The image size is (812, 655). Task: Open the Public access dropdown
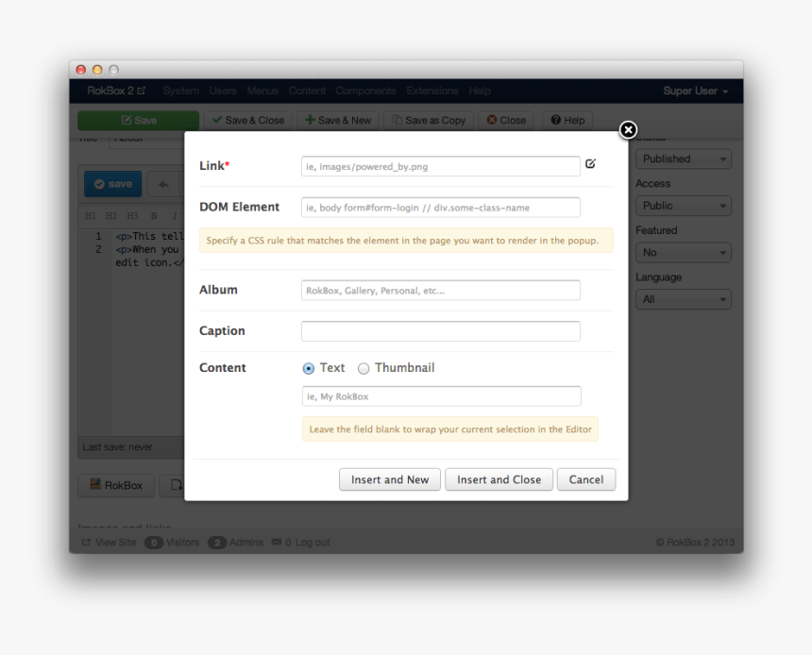683,205
